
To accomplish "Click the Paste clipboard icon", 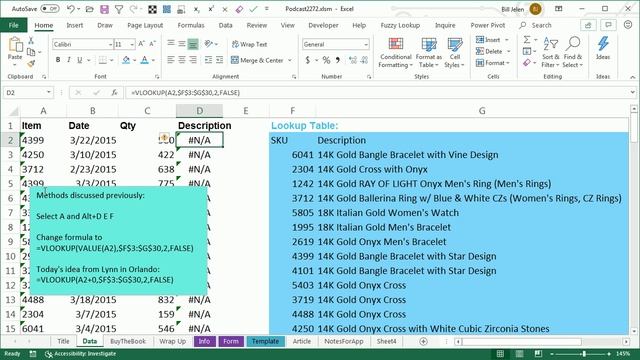I will click(x=15, y=44).
